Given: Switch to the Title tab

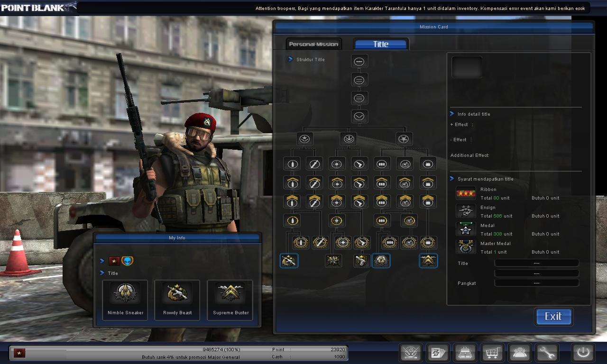Looking at the screenshot, I should (x=381, y=44).
